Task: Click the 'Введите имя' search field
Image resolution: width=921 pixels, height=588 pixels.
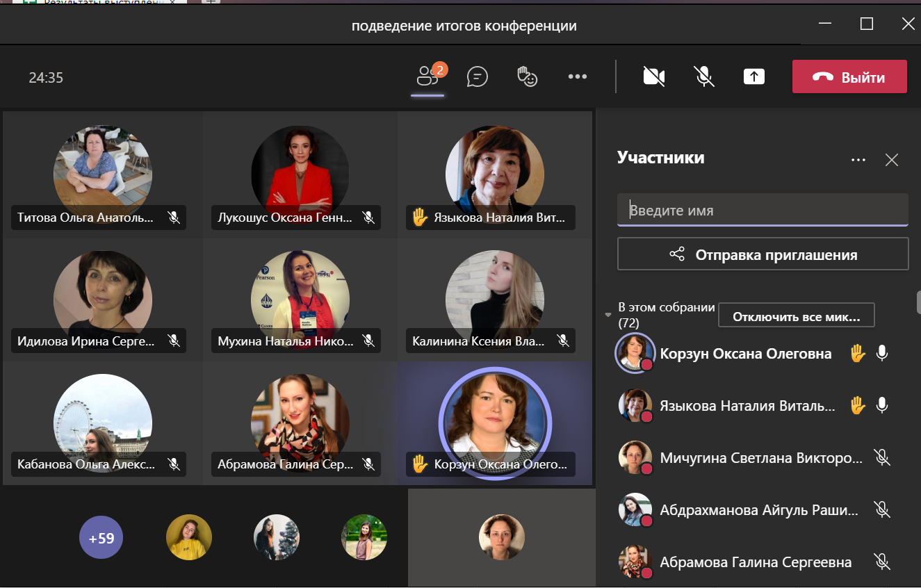Action: pyautogui.click(x=763, y=210)
